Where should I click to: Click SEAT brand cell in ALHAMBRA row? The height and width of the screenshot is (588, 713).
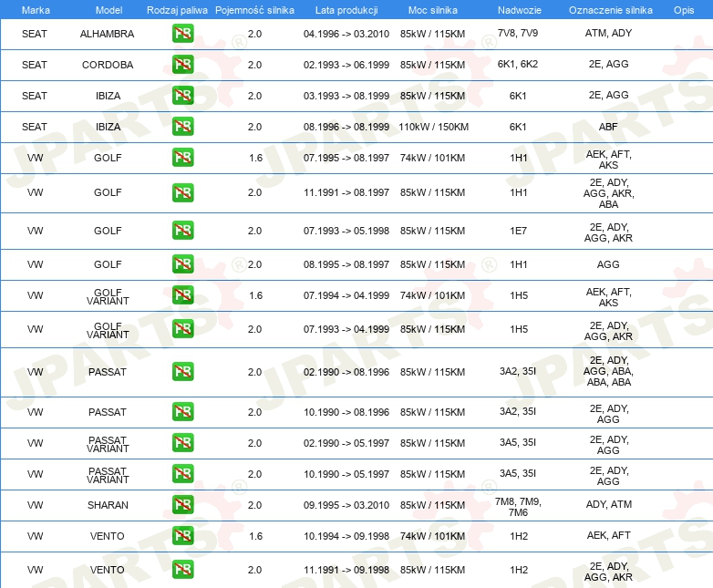34,34
